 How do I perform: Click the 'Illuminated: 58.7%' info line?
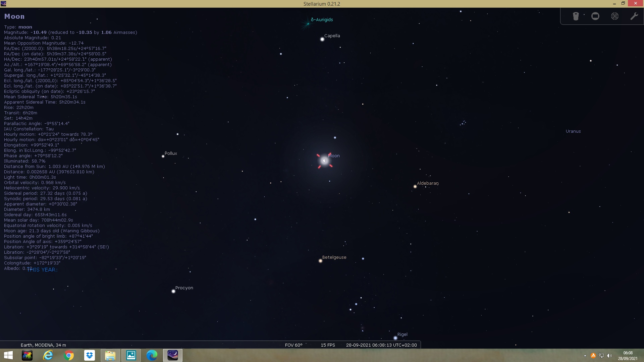click(x=25, y=161)
